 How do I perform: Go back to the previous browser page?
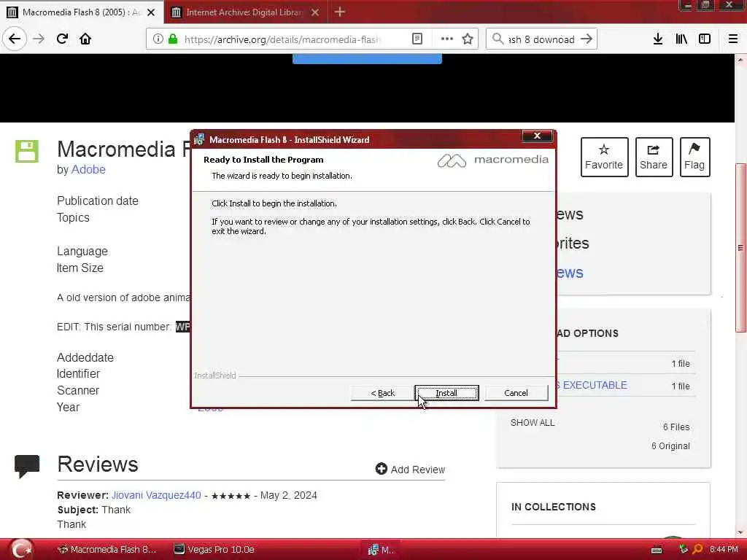click(x=15, y=39)
